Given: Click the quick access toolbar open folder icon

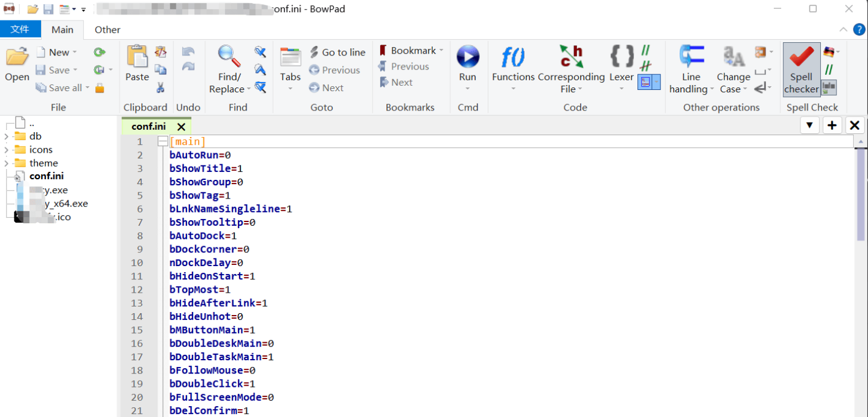Looking at the screenshot, I should tap(33, 9).
